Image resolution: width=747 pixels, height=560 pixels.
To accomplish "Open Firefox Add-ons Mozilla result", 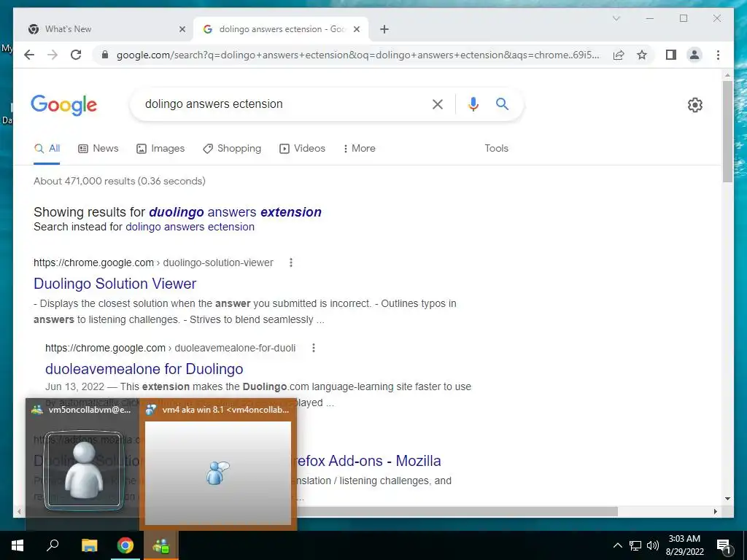I will point(369,461).
